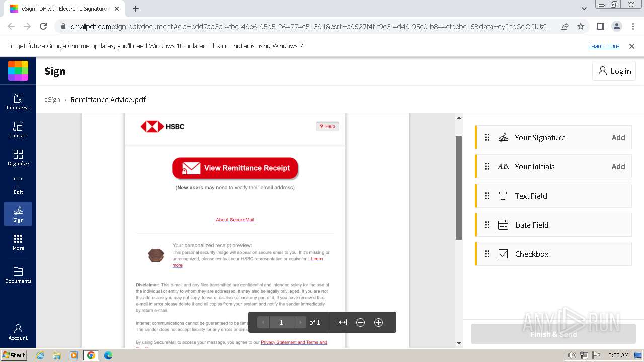
Task: Open the tab search dropdown arrow
Action: click(584, 9)
